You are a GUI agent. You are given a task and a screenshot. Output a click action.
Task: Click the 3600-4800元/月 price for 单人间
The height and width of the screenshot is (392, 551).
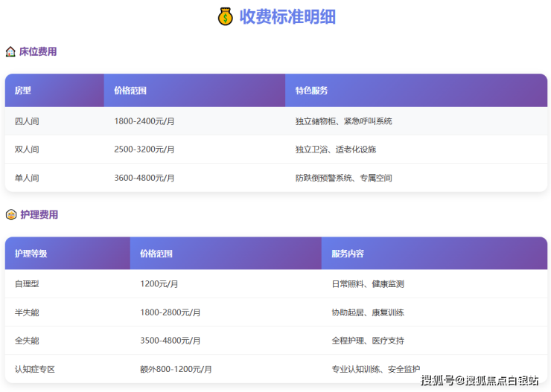pyautogui.click(x=144, y=178)
